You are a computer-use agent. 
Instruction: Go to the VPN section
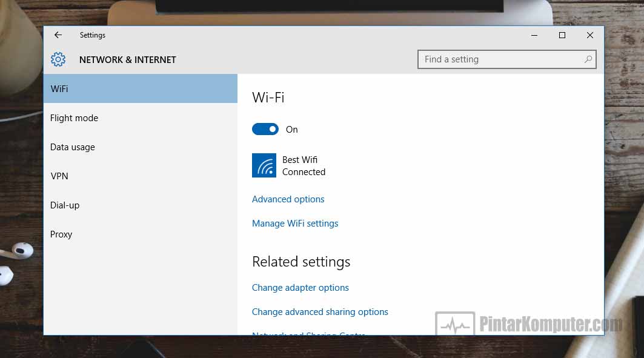pyautogui.click(x=141, y=176)
